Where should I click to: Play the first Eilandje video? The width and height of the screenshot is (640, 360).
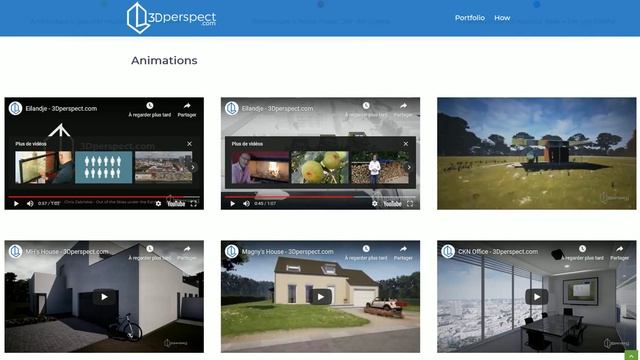pos(16,203)
